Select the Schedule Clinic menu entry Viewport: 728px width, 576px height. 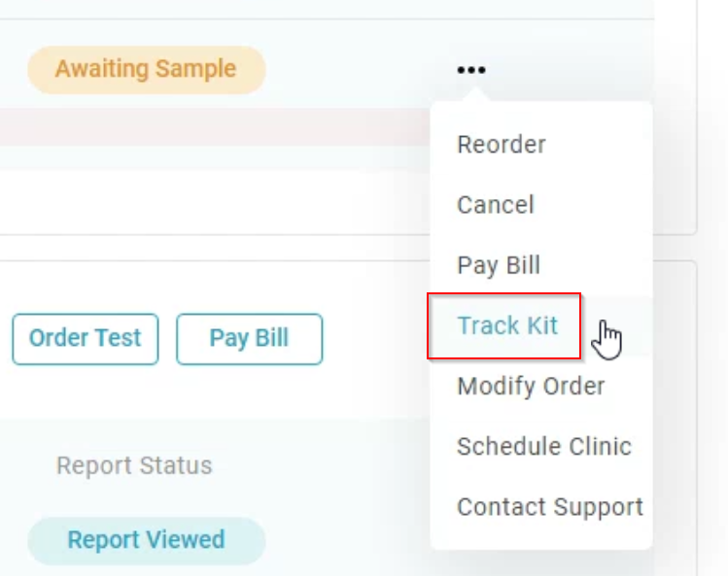pos(544,446)
